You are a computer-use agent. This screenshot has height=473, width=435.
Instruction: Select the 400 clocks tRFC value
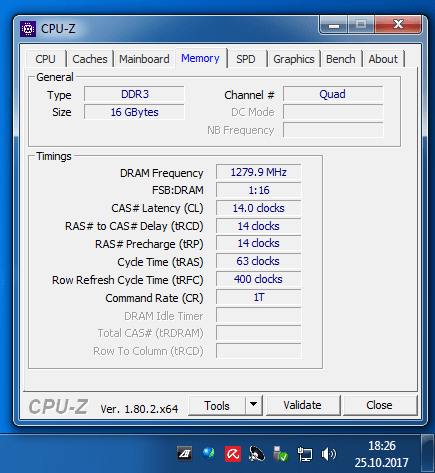click(x=258, y=279)
